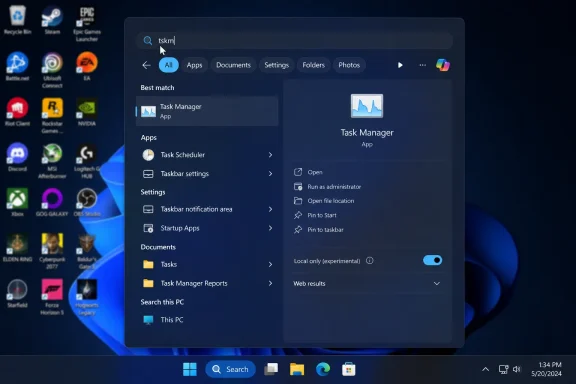Open the Steam desktop icon
576x384 pixels.
[x=52, y=20]
